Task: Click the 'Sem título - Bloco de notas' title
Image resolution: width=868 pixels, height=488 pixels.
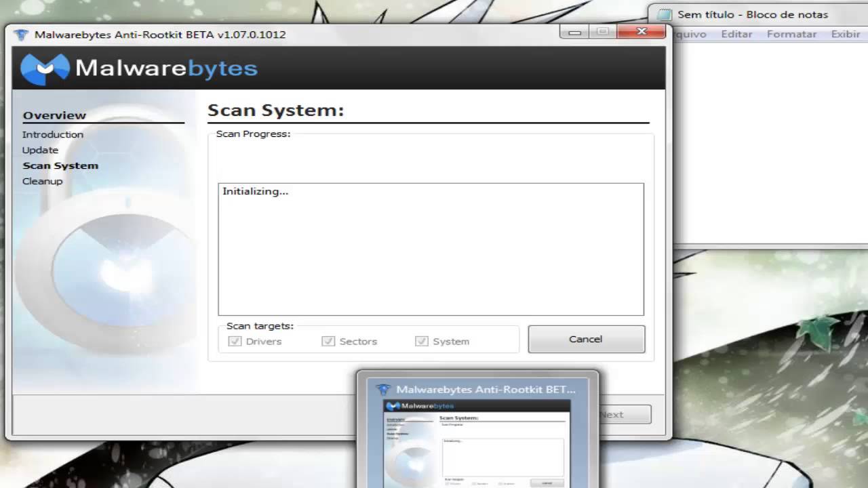Action: coord(753,14)
